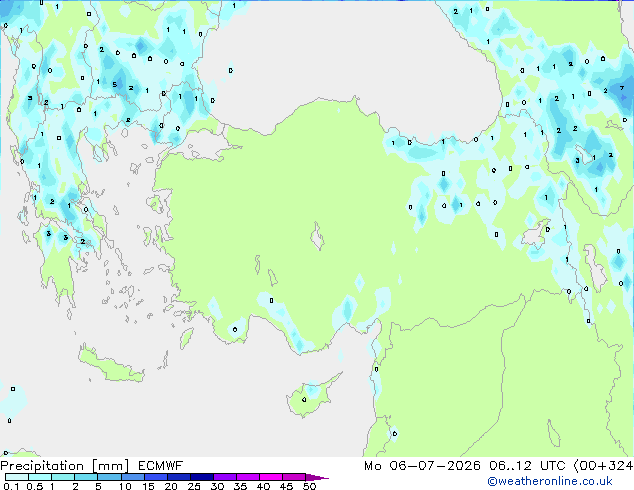
Task: Click the "06..12 UTC" time label
Action: tap(527, 466)
